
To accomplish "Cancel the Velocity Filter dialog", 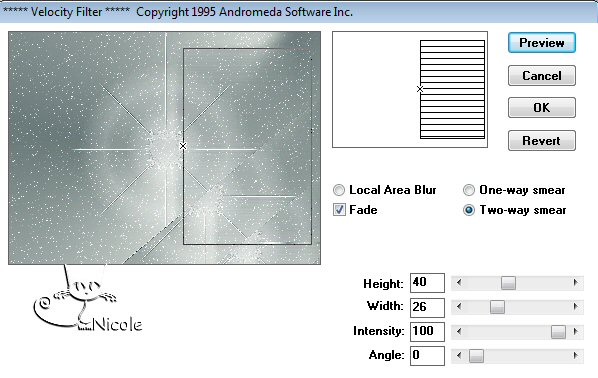I will click(x=542, y=76).
